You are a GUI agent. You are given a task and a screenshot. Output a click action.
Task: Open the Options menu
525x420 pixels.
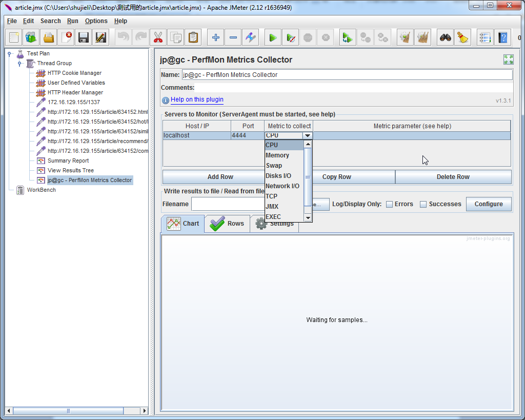click(x=96, y=21)
